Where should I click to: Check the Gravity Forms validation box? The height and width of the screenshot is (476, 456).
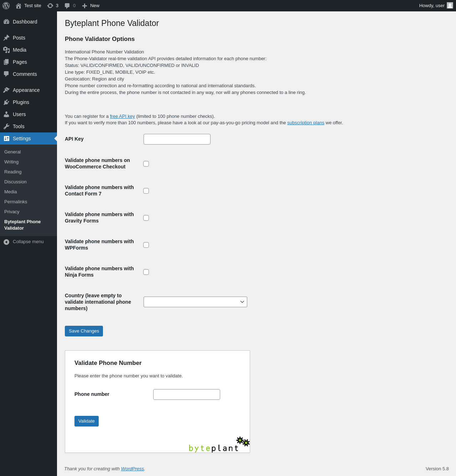(146, 218)
